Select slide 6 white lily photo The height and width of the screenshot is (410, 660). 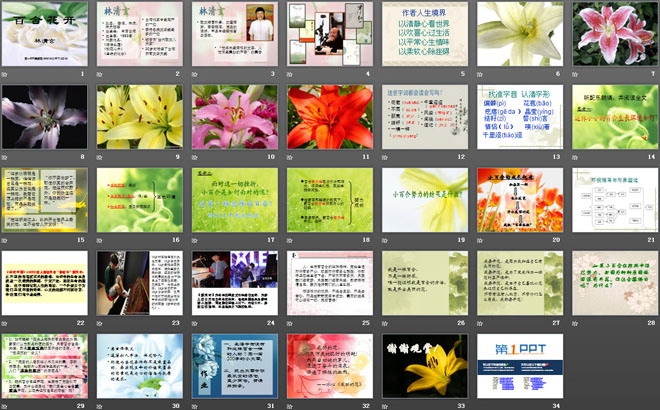pyautogui.click(x=520, y=34)
